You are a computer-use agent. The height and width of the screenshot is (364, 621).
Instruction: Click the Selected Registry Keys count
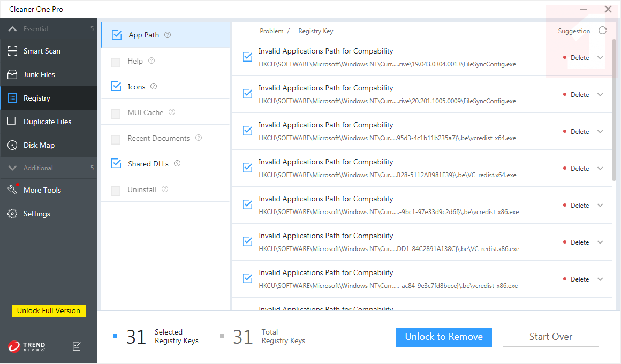coord(136,337)
